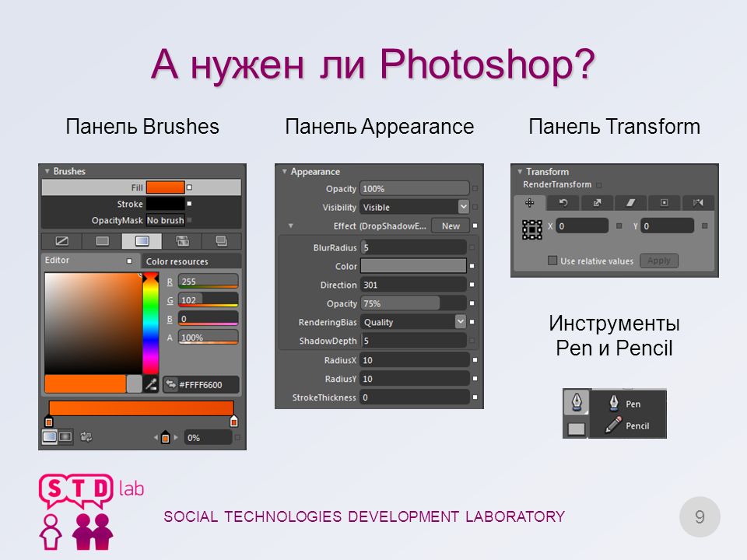The height and width of the screenshot is (560, 747).
Task: Edit the Direction value 301
Action: (x=413, y=285)
